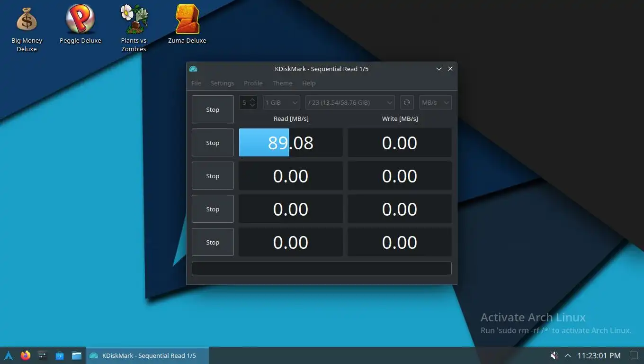
Task: Launch Firefox from the taskbar
Action: click(x=26, y=355)
